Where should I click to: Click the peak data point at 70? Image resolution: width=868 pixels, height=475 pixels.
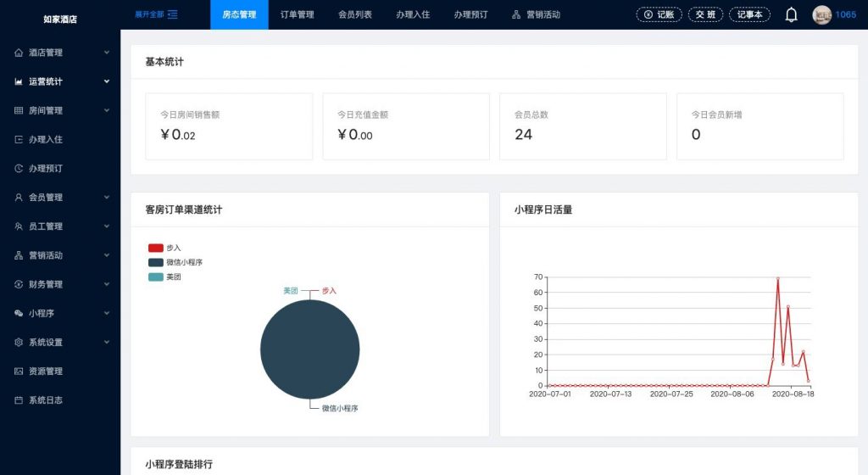coord(778,278)
